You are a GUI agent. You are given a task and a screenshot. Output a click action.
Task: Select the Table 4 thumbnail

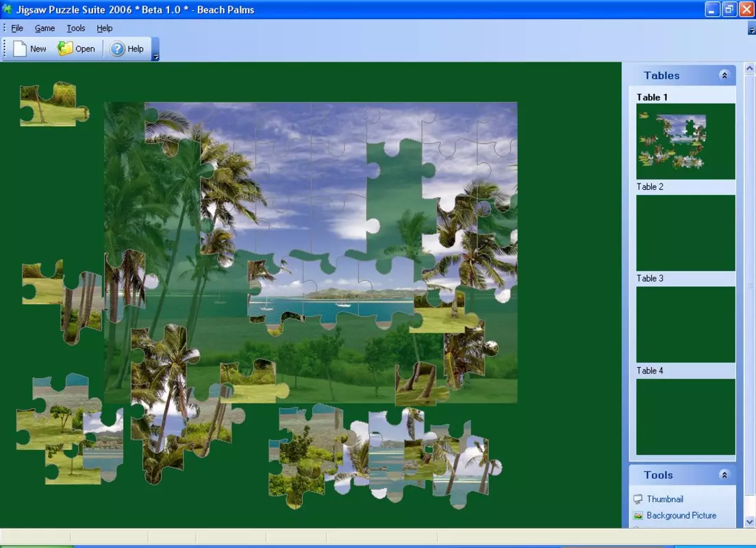pyautogui.click(x=685, y=416)
